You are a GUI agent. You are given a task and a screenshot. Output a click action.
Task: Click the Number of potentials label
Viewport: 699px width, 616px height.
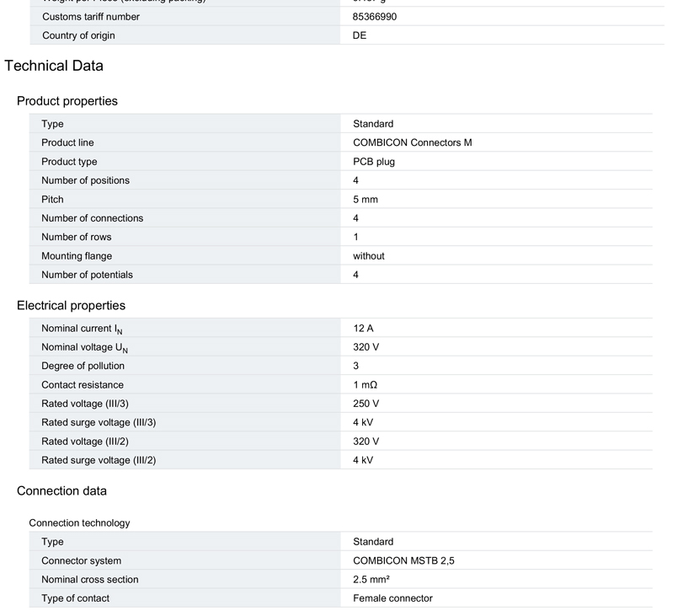pyautogui.click(x=87, y=275)
